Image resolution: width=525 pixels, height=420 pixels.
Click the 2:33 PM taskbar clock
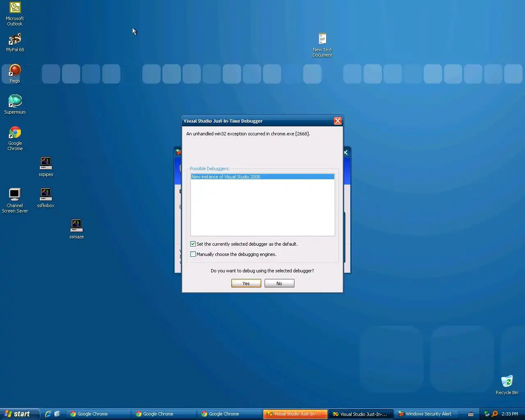pos(510,414)
